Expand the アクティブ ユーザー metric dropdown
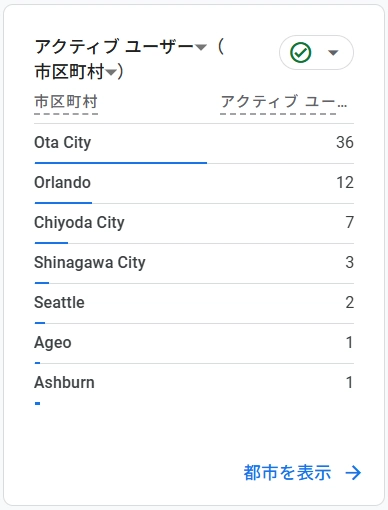Screen dimensions: 388x510 click(x=201, y=47)
